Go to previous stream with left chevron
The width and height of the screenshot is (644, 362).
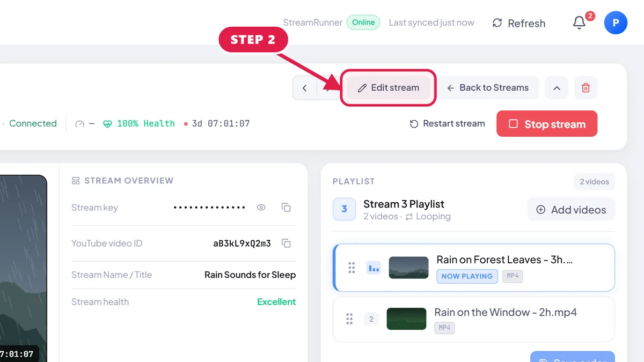pos(305,88)
